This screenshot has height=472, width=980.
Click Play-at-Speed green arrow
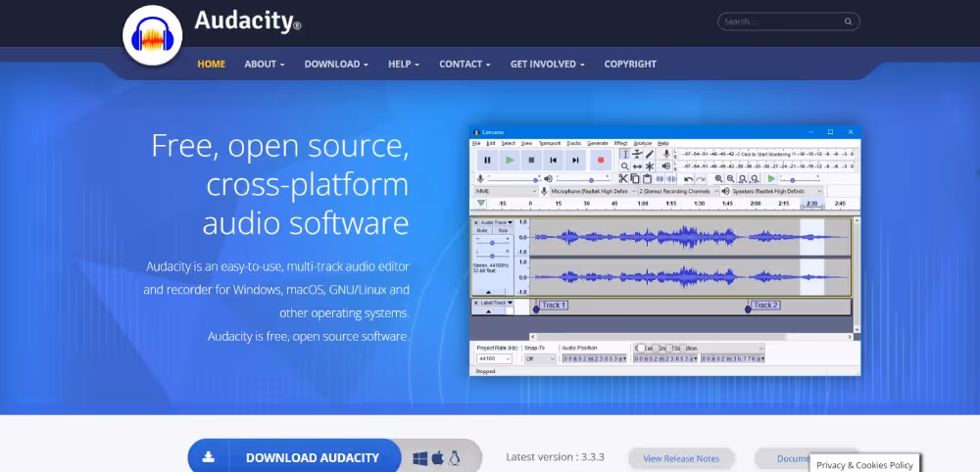pos(771,179)
